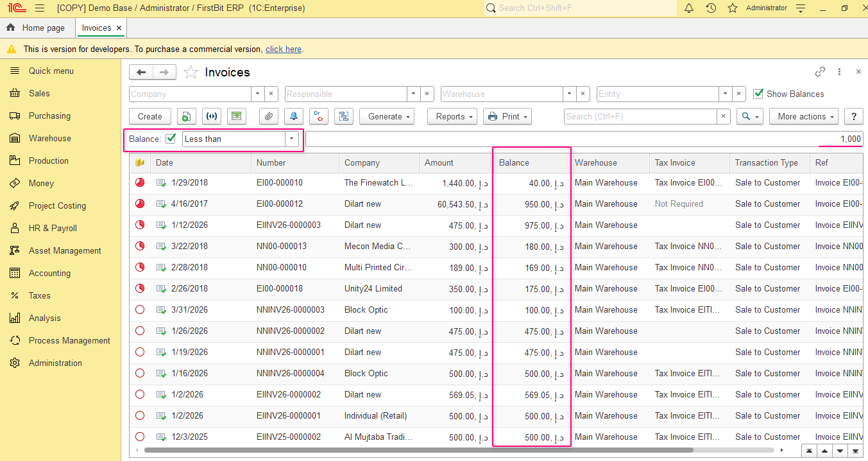This screenshot has height=461, width=868.
Task: Clear the Responsible filter with X
Action: pyautogui.click(x=427, y=94)
